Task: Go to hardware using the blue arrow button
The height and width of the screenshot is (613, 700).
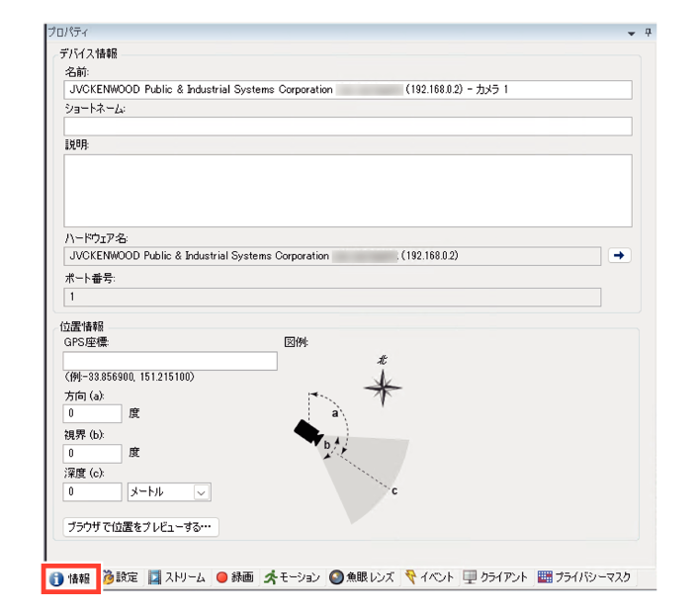Action: coord(620,256)
